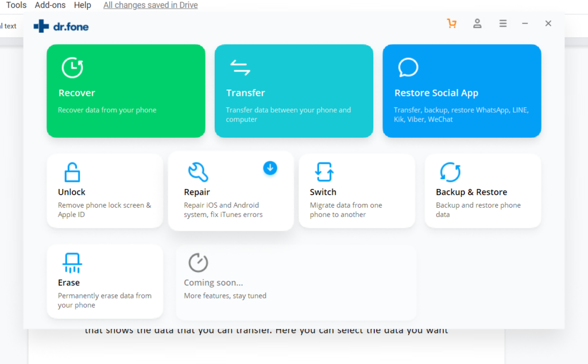This screenshot has width=588, height=364.
Task: Click the 'Coming soon...' heading
Action: 214,282
